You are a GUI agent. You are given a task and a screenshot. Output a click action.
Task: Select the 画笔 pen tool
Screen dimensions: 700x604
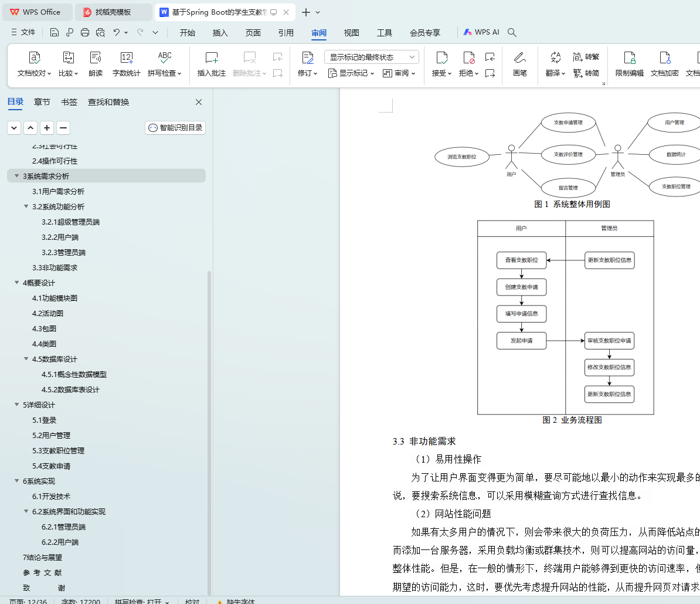pos(519,65)
